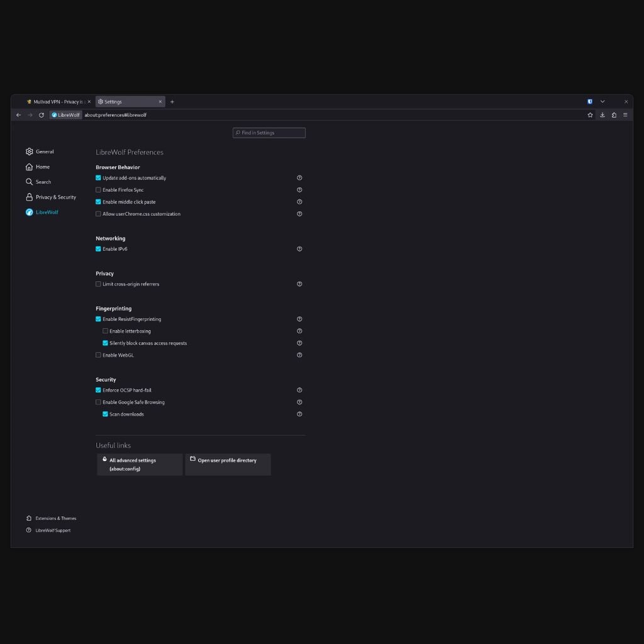The height and width of the screenshot is (644, 644).
Task: Open help icon for canvas access requests
Action: (x=299, y=343)
